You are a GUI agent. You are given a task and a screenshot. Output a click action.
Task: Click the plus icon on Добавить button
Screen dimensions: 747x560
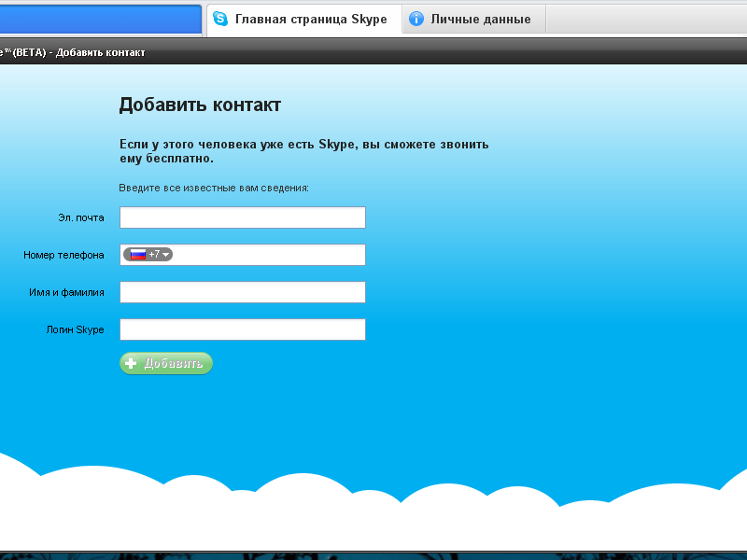131,363
